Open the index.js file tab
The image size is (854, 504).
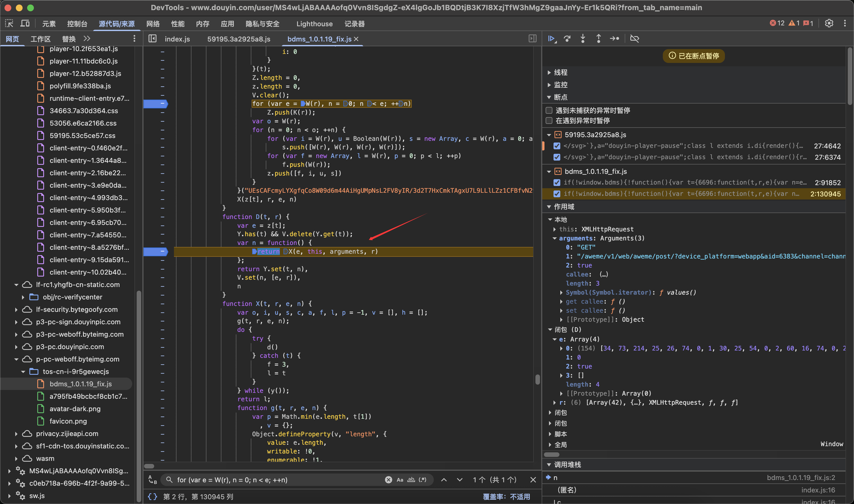177,39
